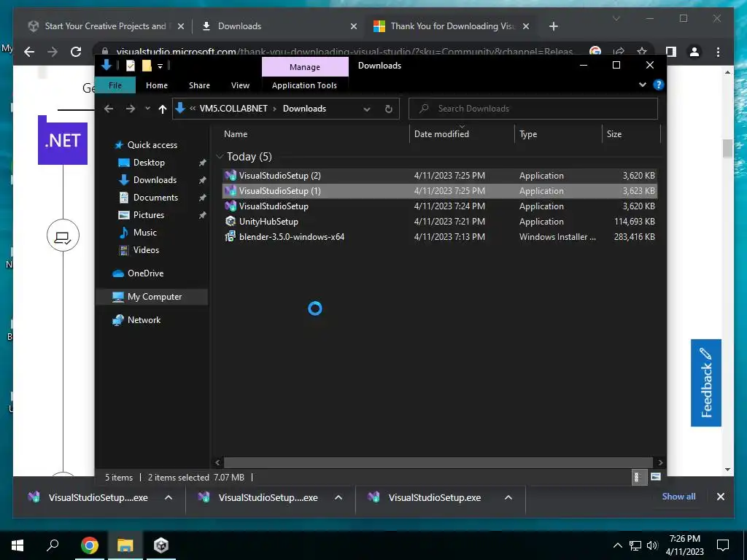Click the share page icon in Chrome
This screenshot has width=747, height=560.
619,51
